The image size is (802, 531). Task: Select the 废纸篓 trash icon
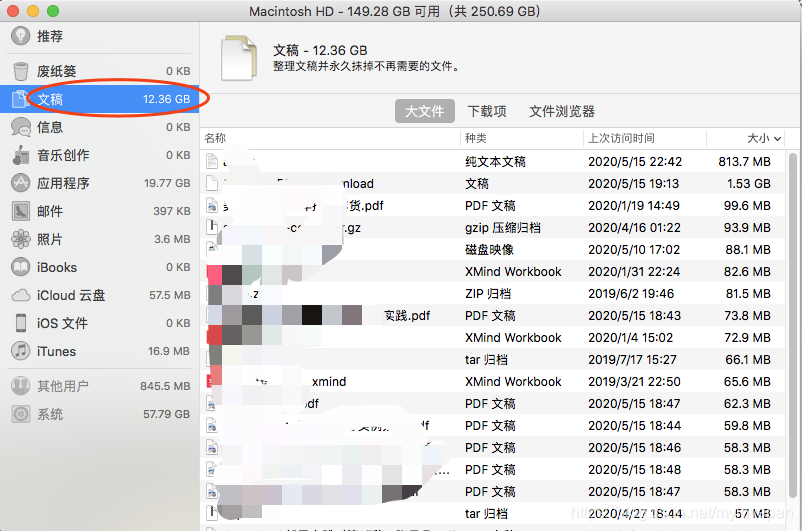point(20,71)
